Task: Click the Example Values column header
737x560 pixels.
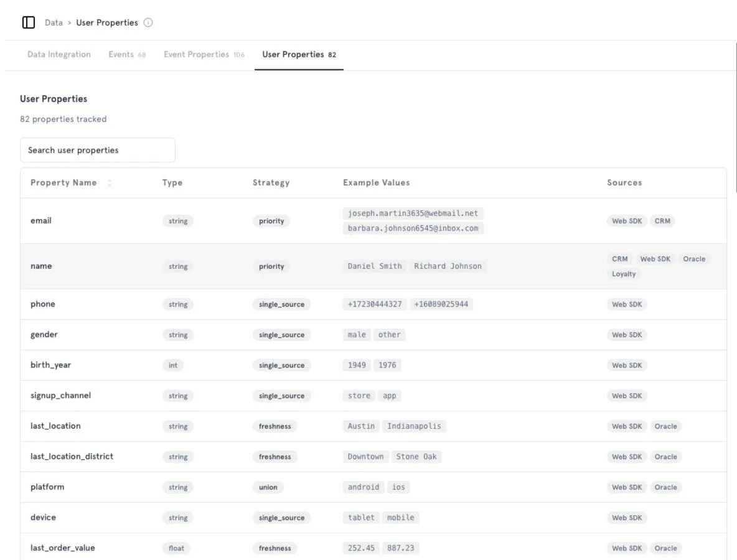Action: click(377, 183)
